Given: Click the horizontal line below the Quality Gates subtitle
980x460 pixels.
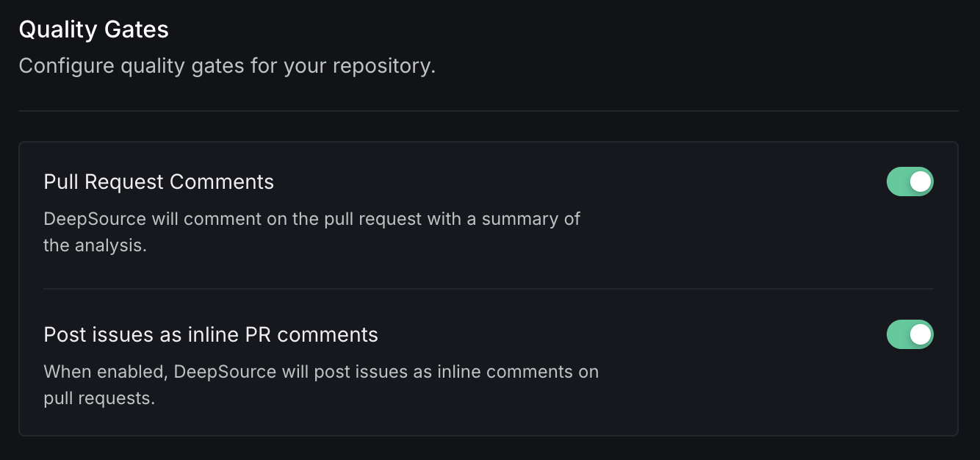Looking at the screenshot, I should coord(488,111).
